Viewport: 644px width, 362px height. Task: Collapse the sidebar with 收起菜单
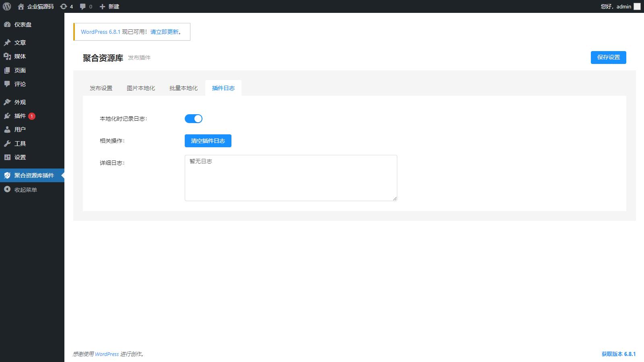click(25, 190)
